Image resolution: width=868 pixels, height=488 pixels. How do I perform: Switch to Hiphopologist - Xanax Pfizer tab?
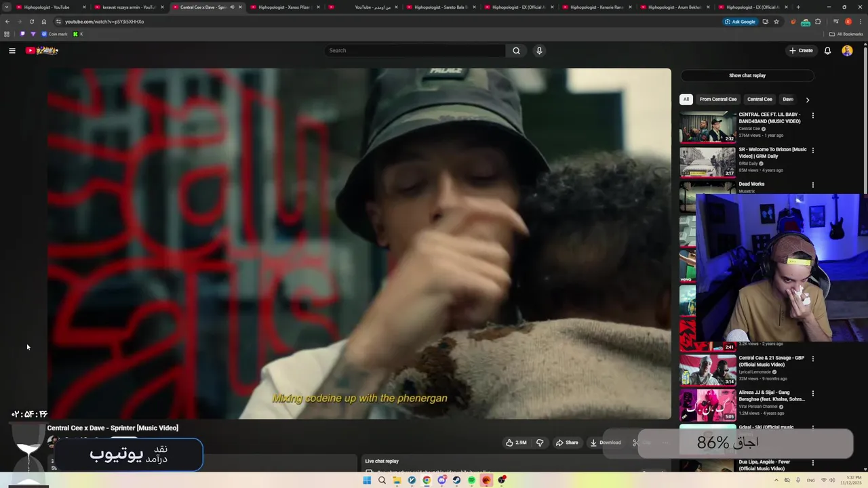(284, 7)
